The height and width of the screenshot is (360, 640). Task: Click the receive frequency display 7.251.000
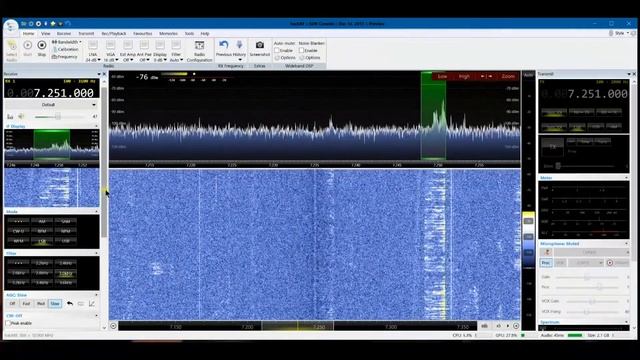click(x=51, y=93)
